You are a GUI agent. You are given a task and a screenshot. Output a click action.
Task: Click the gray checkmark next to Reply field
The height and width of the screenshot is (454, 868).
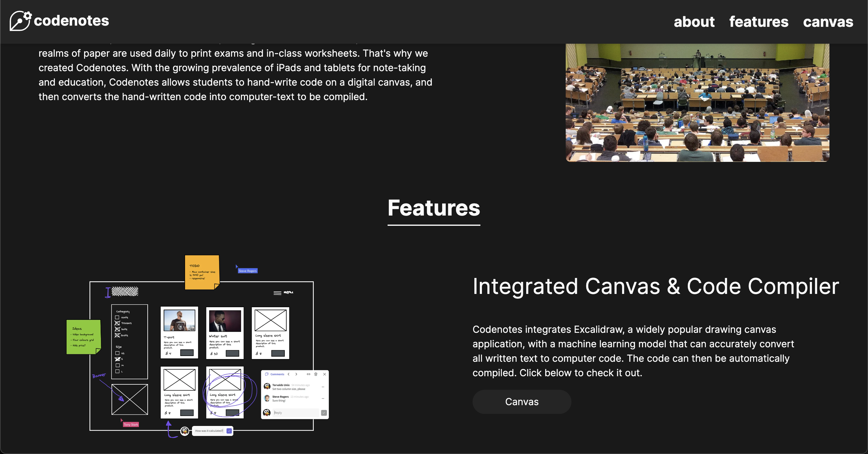[x=324, y=412]
